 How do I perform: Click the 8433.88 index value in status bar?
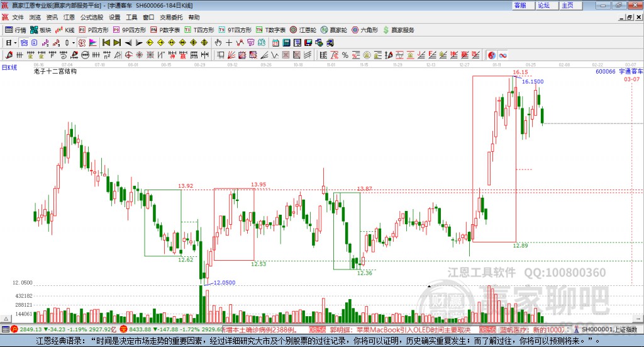(x=140, y=329)
